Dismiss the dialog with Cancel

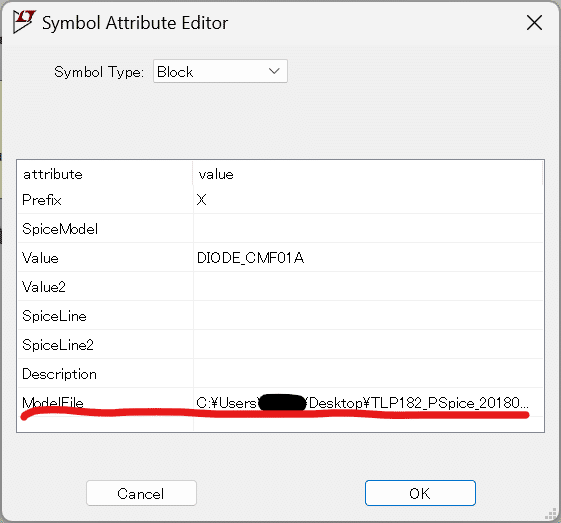141,493
